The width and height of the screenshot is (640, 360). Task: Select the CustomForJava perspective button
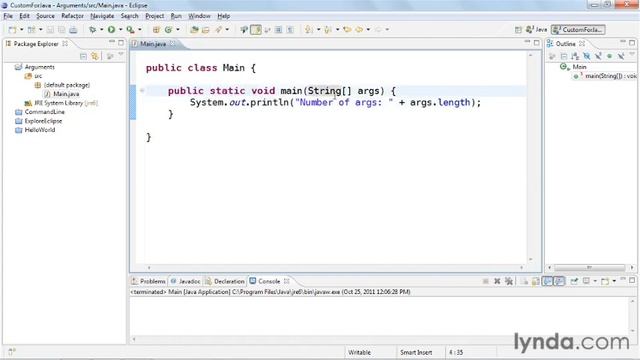coord(578,30)
